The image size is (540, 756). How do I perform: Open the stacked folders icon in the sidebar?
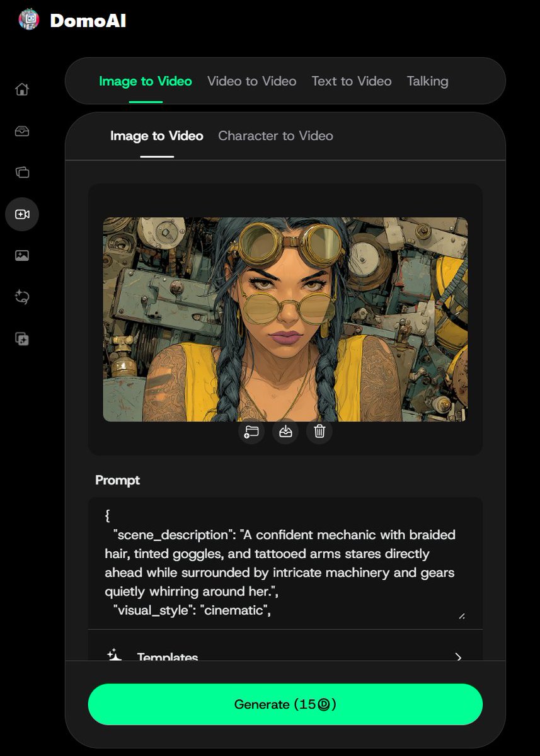[x=22, y=172]
